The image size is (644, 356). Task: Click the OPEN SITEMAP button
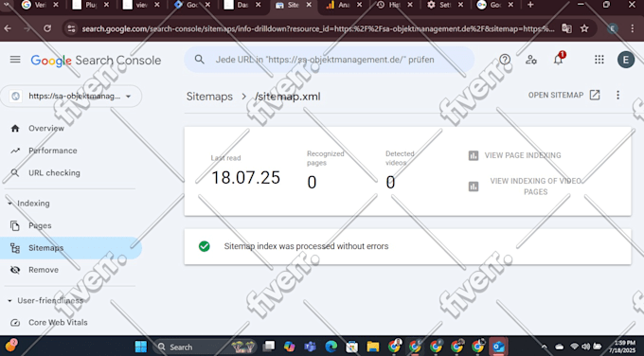click(563, 96)
